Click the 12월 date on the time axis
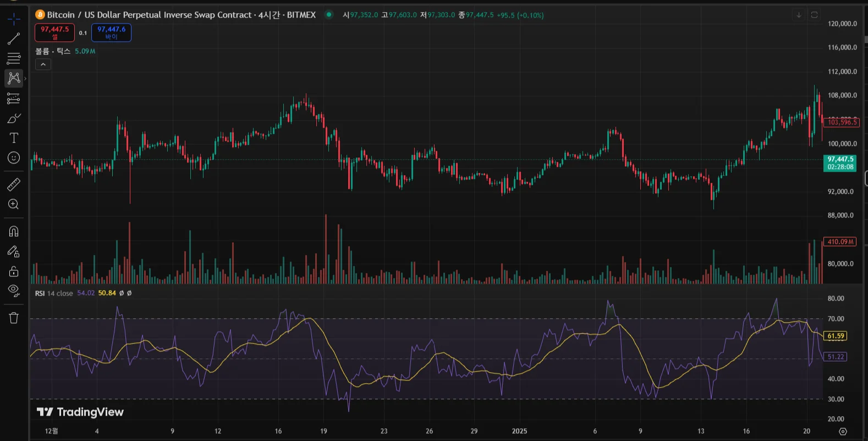Image resolution: width=868 pixels, height=441 pixels. click(x=51, y=431)
